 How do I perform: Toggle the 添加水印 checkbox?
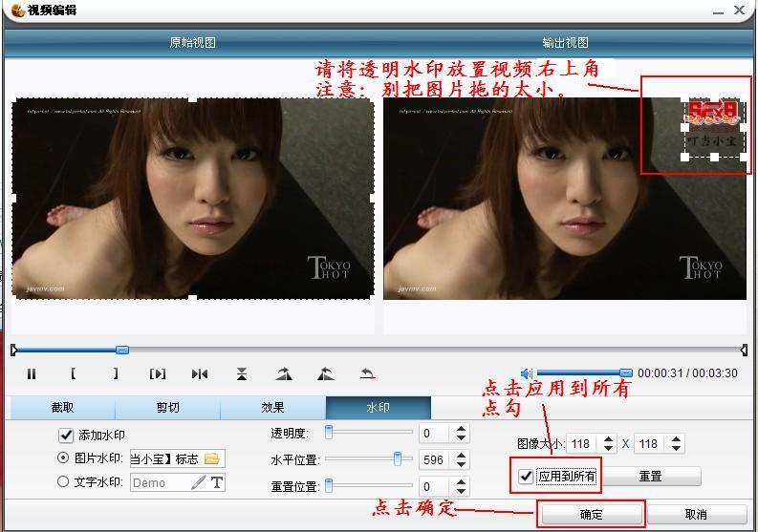tap(66, 436)
